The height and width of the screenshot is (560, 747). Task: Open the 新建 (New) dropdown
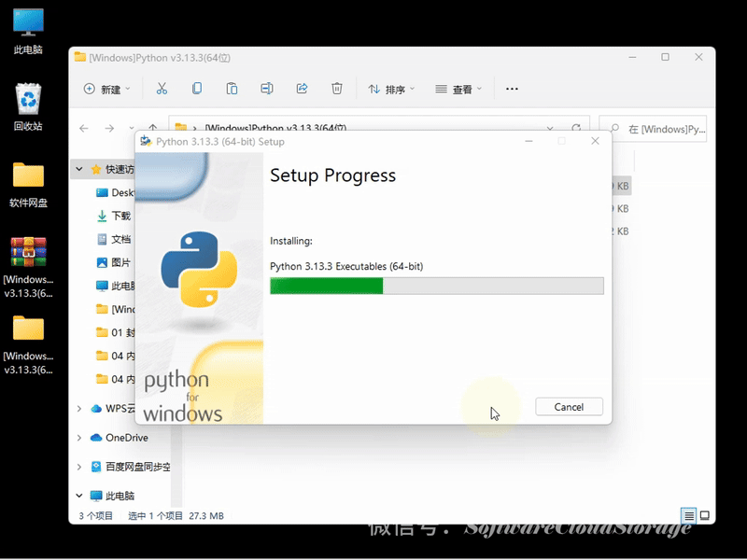[x=106, y=89]
